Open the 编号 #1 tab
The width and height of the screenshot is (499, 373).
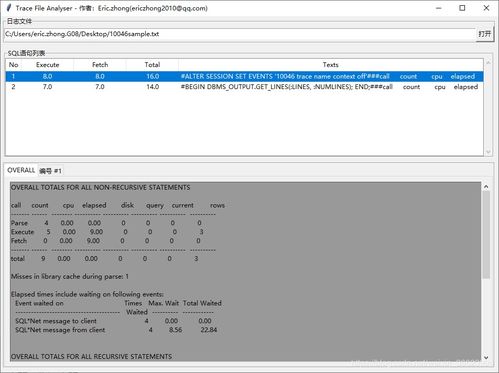pyautogui.click(x=50, y=171)
